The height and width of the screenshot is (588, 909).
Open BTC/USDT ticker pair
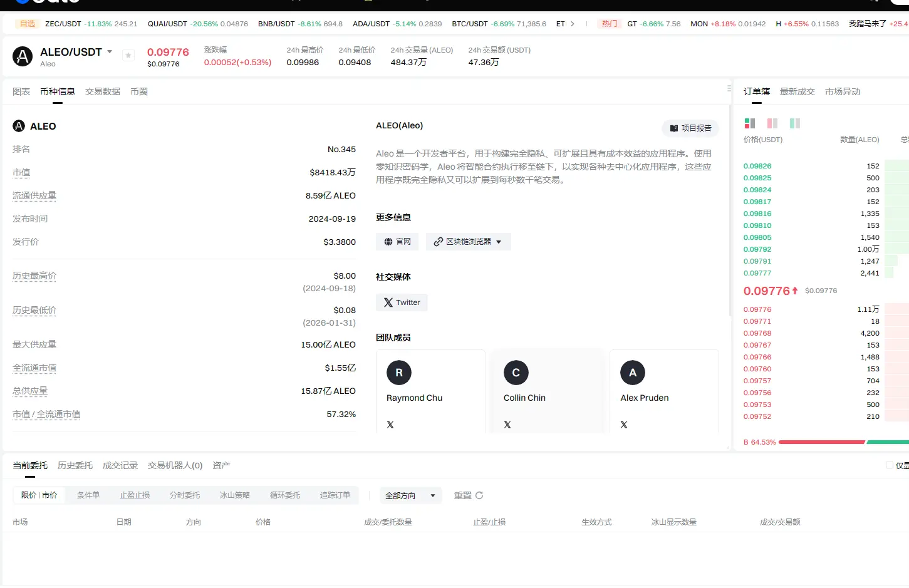point(499,24)
